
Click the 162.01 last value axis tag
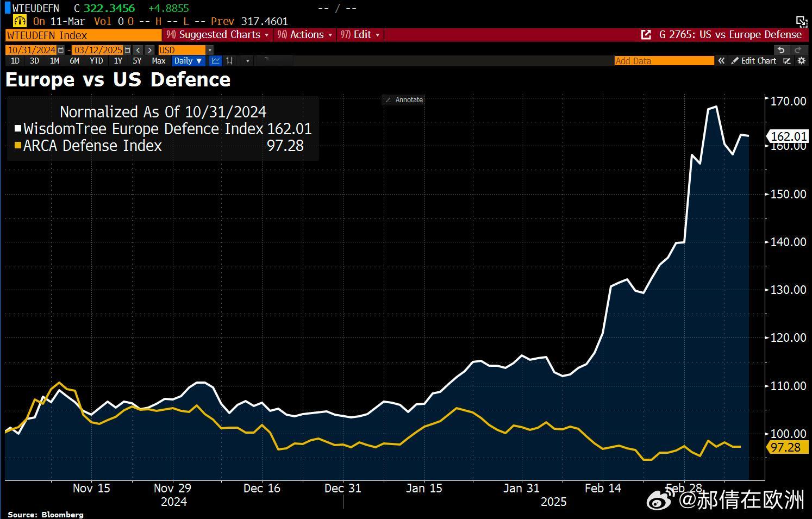pos(788,136)
